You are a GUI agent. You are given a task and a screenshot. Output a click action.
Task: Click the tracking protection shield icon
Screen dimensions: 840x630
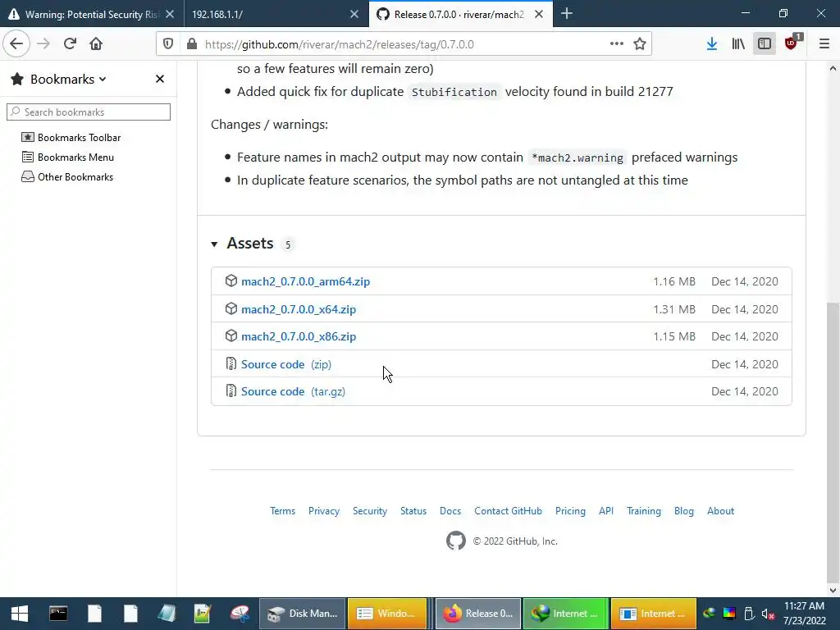[x=168, y=44]
